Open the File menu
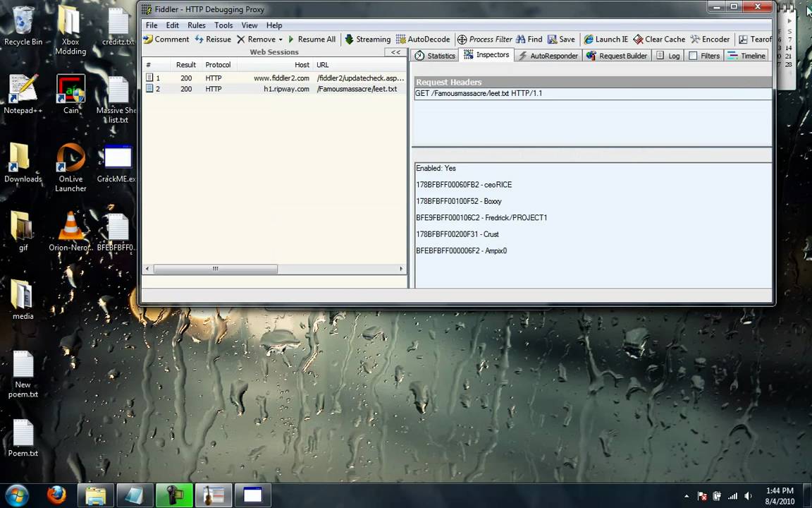 [152, 25]
